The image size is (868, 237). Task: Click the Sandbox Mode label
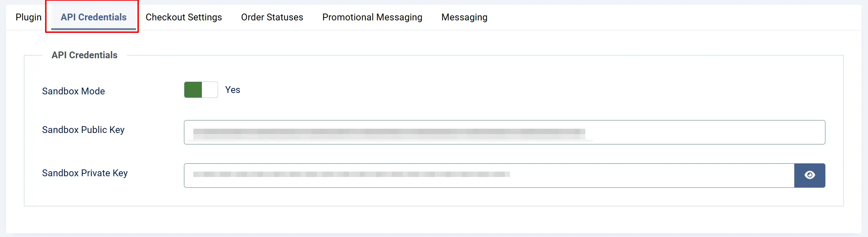click(x=73, y=91)
